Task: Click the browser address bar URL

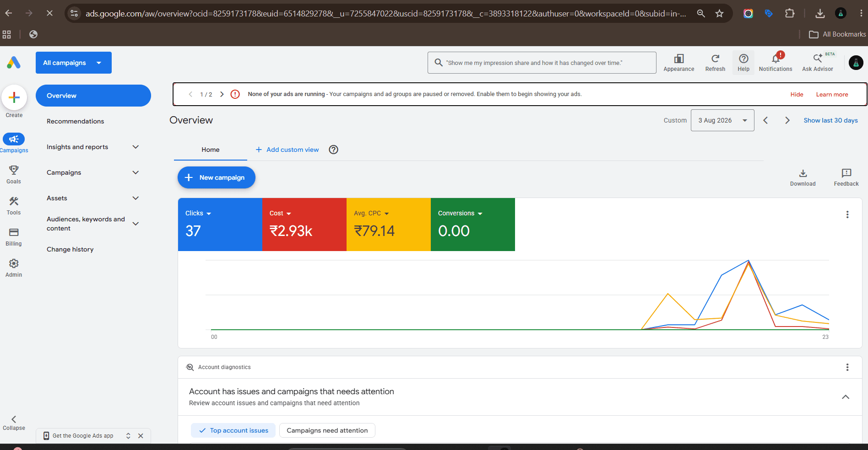Action: pos(385,13)
